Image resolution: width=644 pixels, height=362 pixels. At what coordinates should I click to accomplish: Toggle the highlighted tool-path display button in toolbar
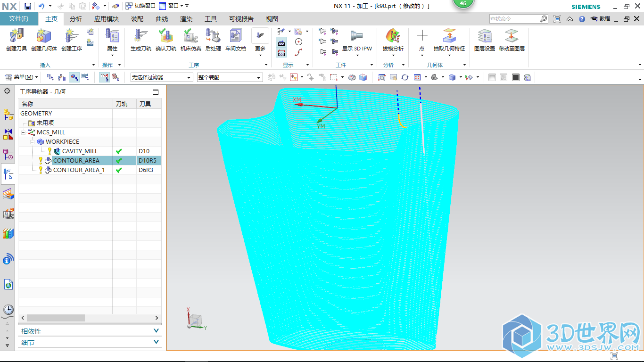[104, 77]
